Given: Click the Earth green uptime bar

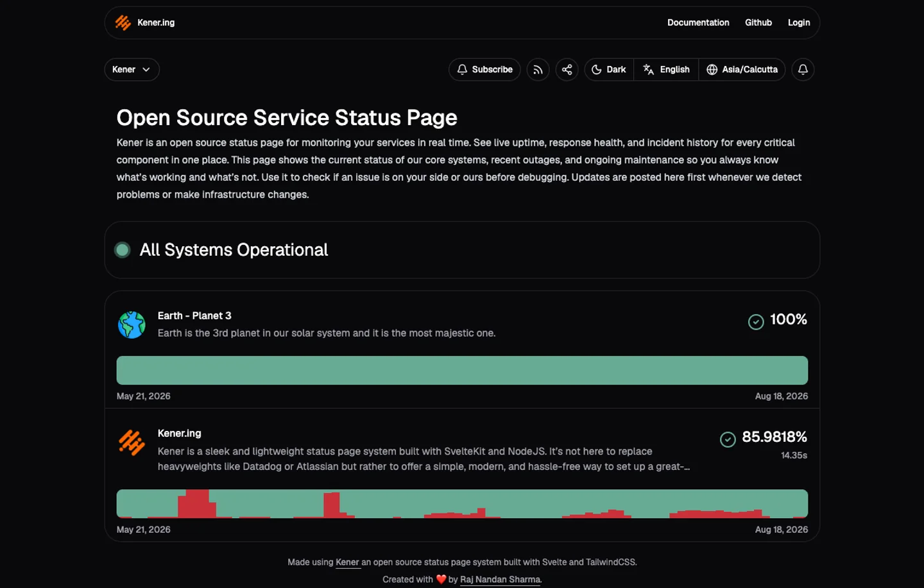Looking at the screenshot, I should 462,371.
